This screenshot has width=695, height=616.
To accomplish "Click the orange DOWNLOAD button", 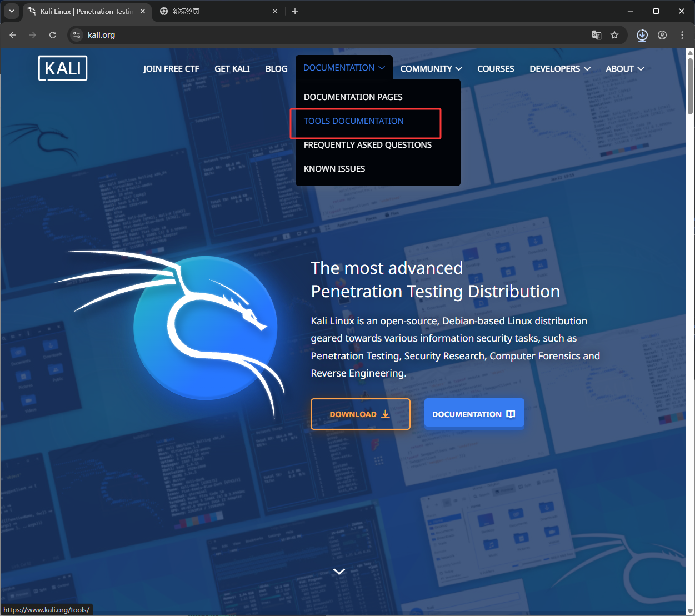I will pyautogui.click(x=361, y=414).
